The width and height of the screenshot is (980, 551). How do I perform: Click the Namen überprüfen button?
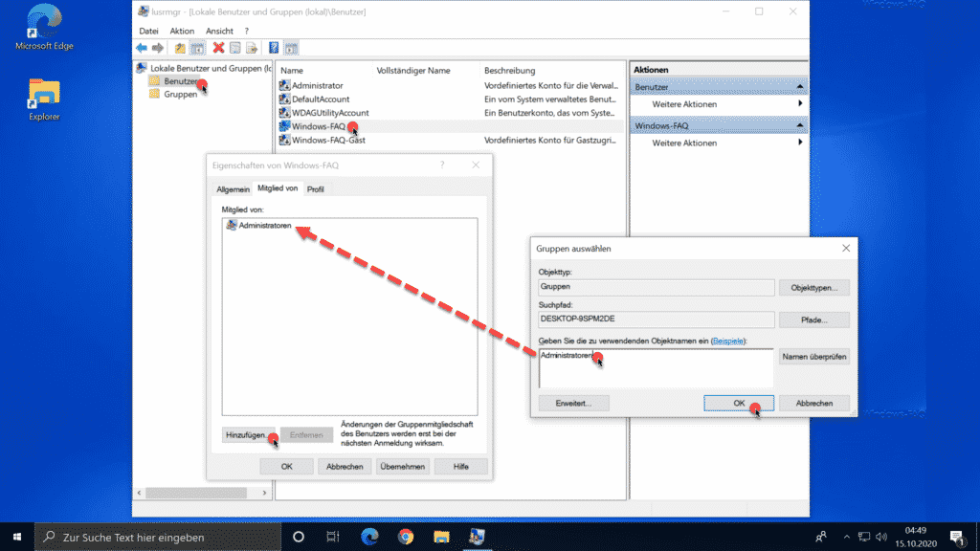pos(813,357)
